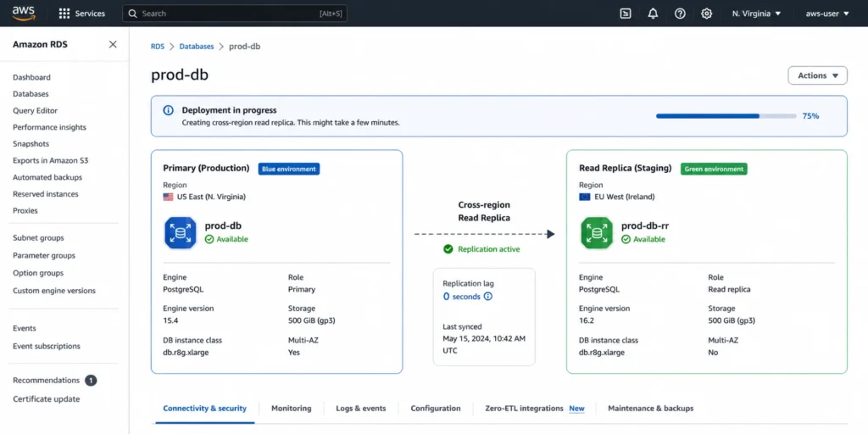Image resolution: width=868 pixels, height=434 pixels.
Task: Click the prod-db Available check icon
Action: 209,239
